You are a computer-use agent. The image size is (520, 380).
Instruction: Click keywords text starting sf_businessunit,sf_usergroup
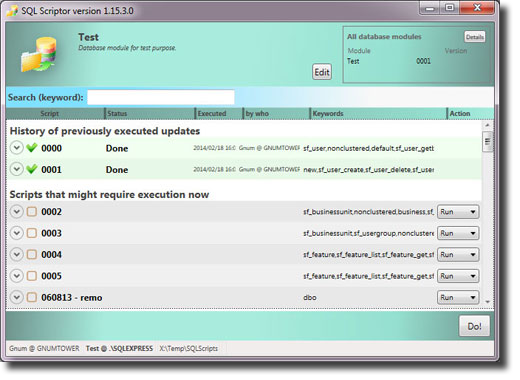click(x=368, y=233)
